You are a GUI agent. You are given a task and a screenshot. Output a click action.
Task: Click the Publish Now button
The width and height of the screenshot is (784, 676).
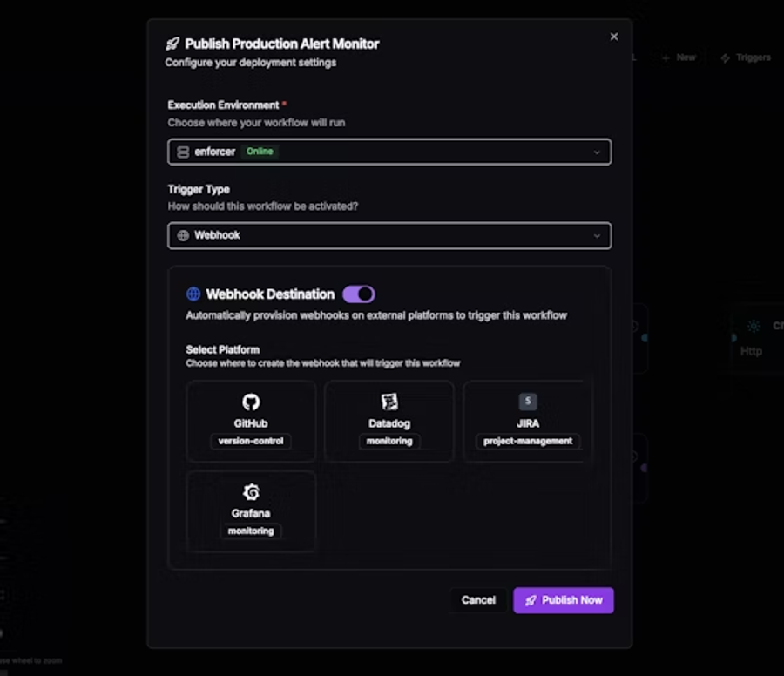(x=564, y=600)
